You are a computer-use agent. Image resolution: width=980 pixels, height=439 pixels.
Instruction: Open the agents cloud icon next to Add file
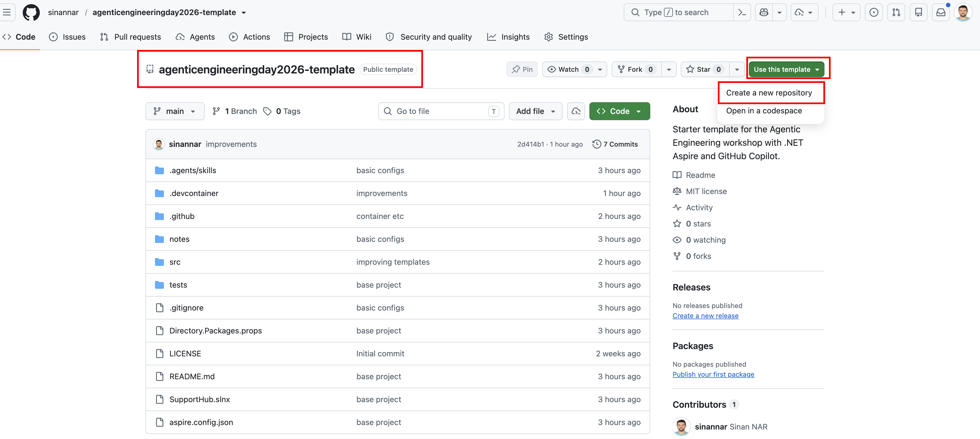coord(576,111)
